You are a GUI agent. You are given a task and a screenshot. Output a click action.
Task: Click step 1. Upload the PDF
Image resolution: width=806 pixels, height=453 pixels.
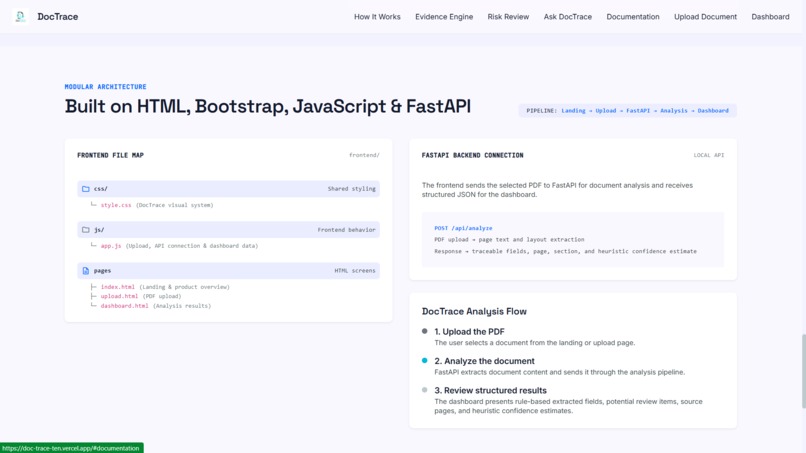pyautogui.click(x=469, y=332)
